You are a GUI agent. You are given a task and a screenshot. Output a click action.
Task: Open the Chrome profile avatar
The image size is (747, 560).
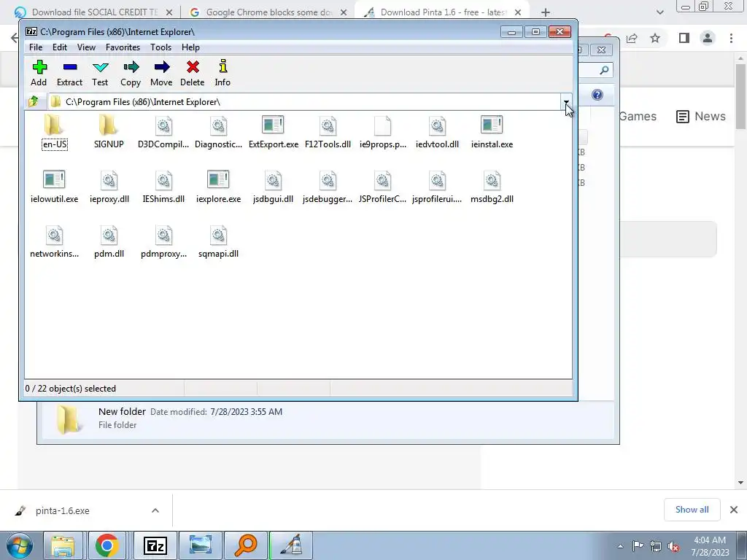click(708, 38)
